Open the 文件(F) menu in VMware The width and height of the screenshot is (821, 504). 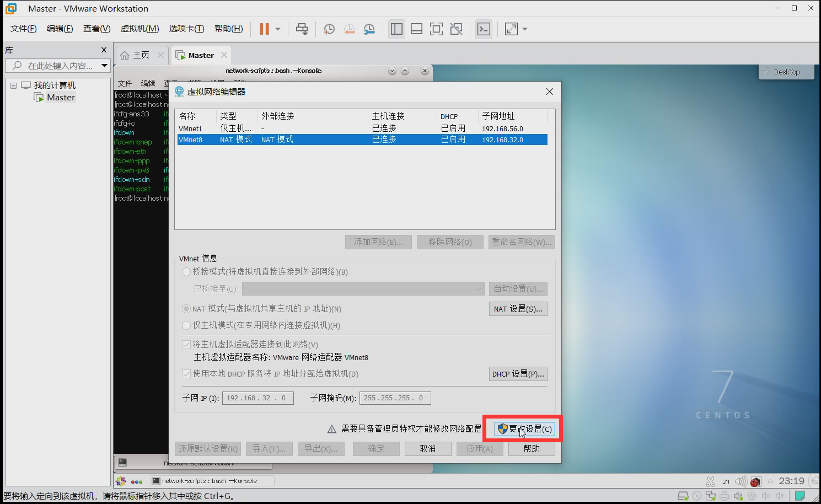[x=23, y=29]
